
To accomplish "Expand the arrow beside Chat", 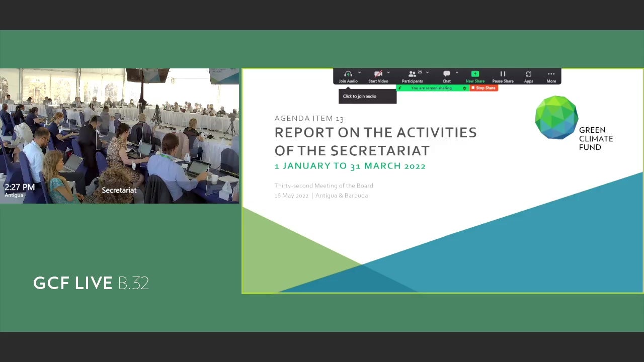I will tap(457, 73).
